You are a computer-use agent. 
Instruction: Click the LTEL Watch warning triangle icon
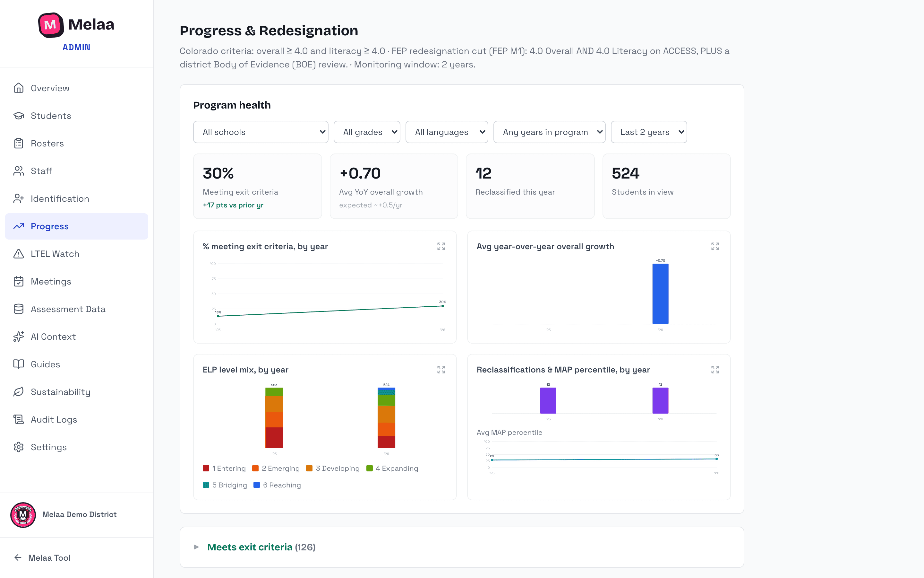(18, 254)
